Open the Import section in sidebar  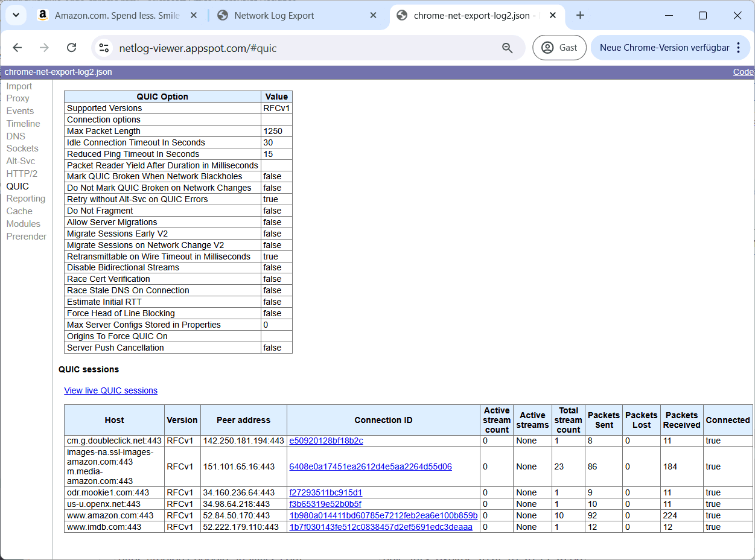pos(19,86)
